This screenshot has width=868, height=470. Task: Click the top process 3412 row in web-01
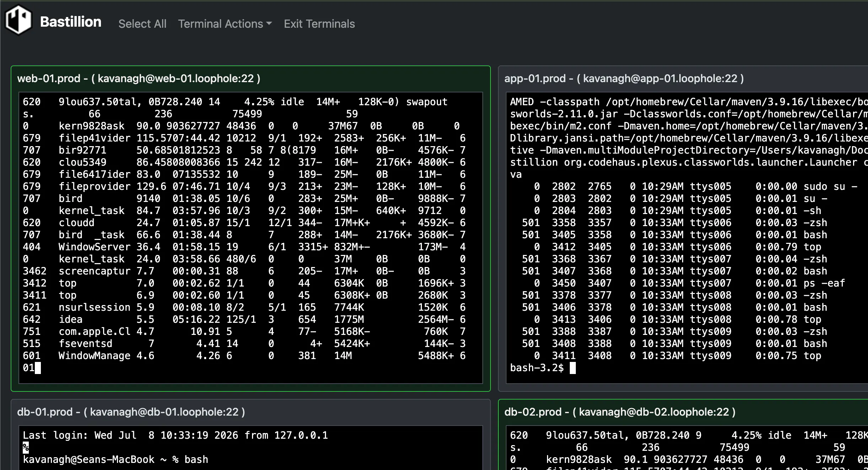(244, 283)
